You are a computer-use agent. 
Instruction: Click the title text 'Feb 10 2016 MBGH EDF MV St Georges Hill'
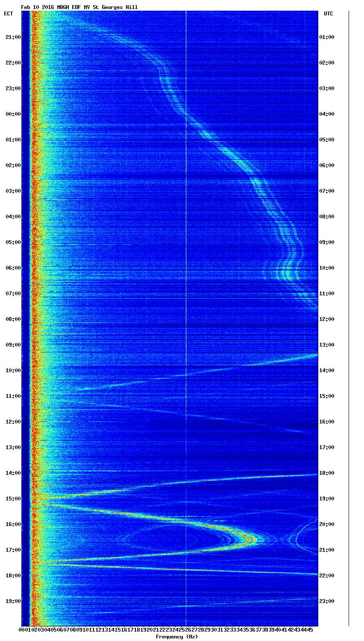79,7
